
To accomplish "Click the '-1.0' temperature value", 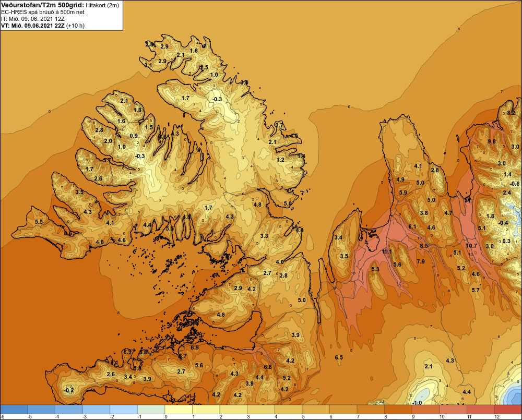I will point(417,403).
